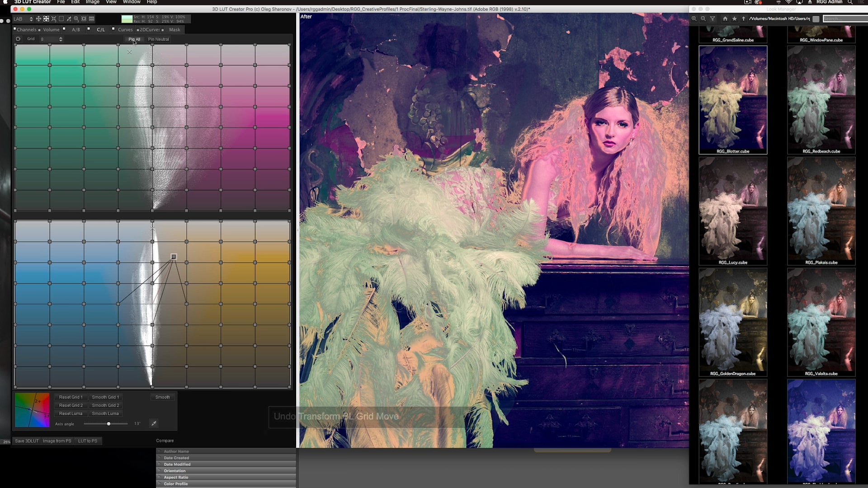Open the Window menu
Image resolution: width=868 pixels, height=488 pixels.
click(131, 2)
